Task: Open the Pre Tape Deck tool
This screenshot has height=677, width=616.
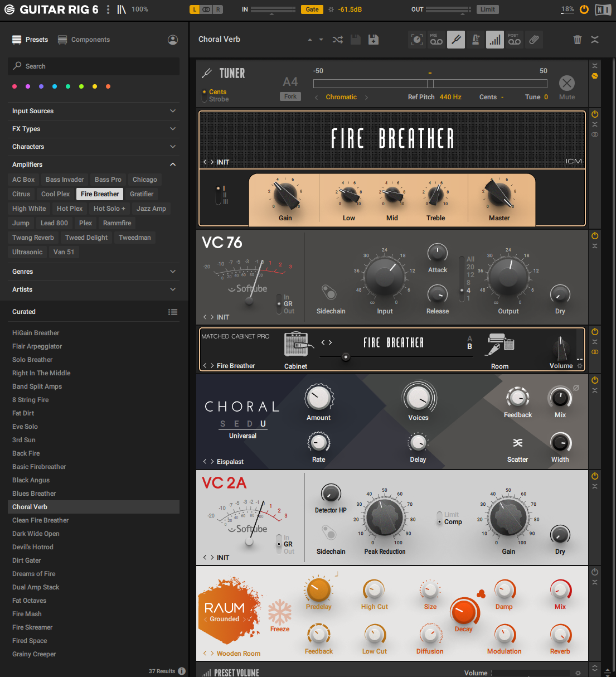Action: [436, 40]
